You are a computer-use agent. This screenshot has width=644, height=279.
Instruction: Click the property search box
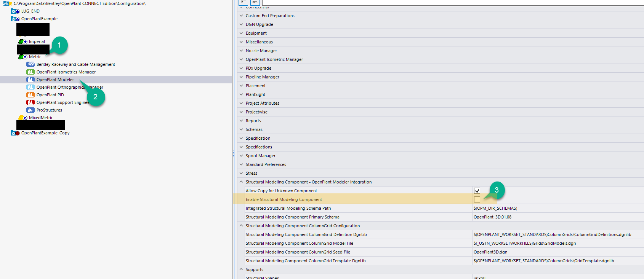pyautogui.click(x=453, y=2)
